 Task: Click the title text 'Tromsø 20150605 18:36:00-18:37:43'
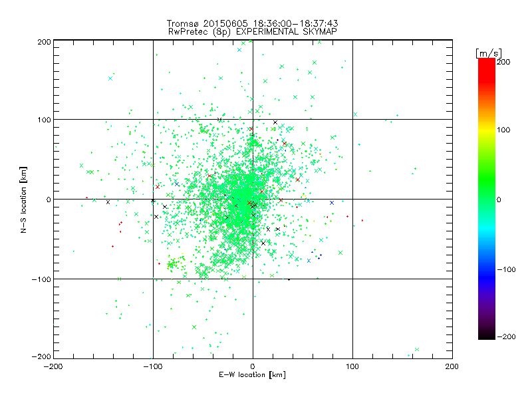coord(252,23)
